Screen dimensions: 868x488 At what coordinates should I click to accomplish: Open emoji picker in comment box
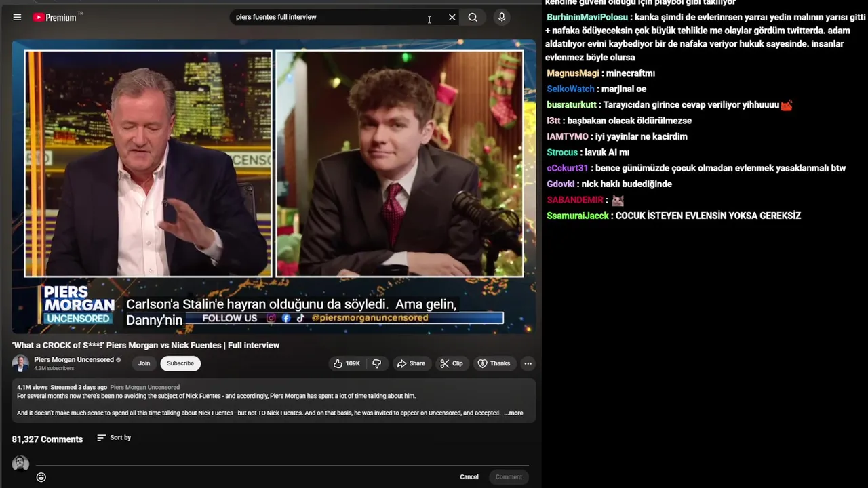point(41,477)
